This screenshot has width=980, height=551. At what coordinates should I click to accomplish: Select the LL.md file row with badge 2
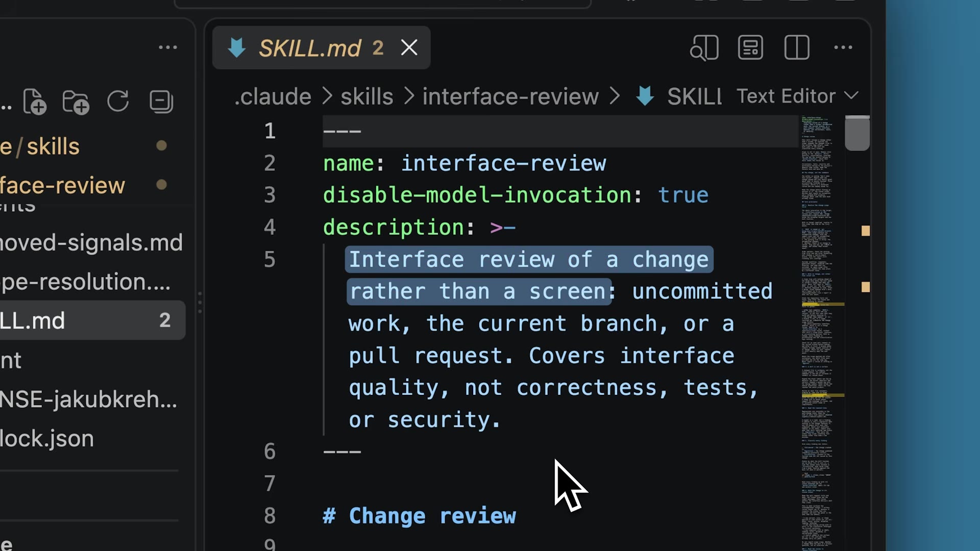92,320
